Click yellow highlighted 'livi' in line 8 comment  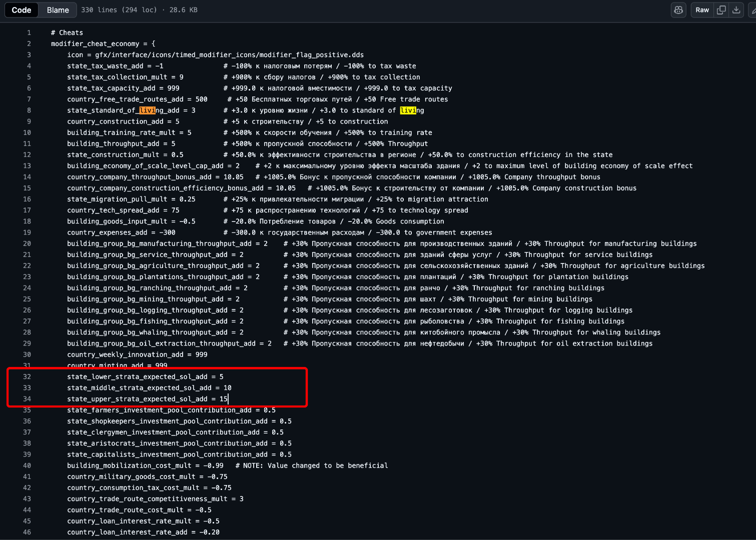pyautogui.click(x=408, y=110)
